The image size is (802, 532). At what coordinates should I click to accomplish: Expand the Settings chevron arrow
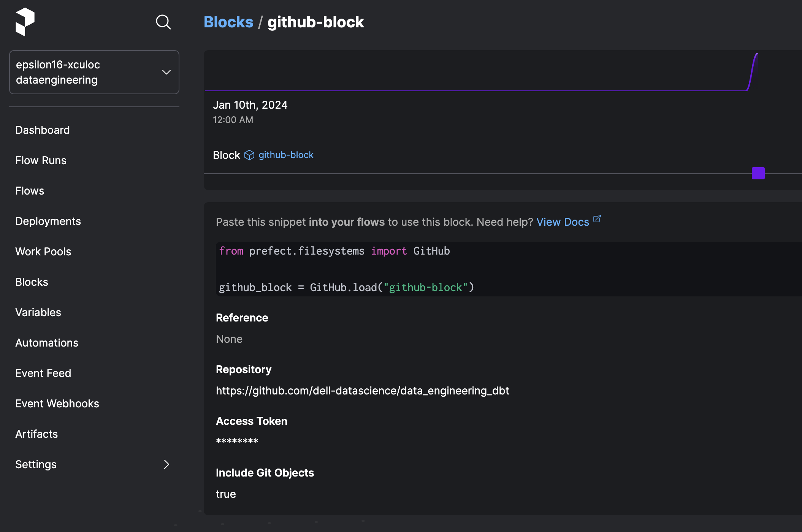166,464
